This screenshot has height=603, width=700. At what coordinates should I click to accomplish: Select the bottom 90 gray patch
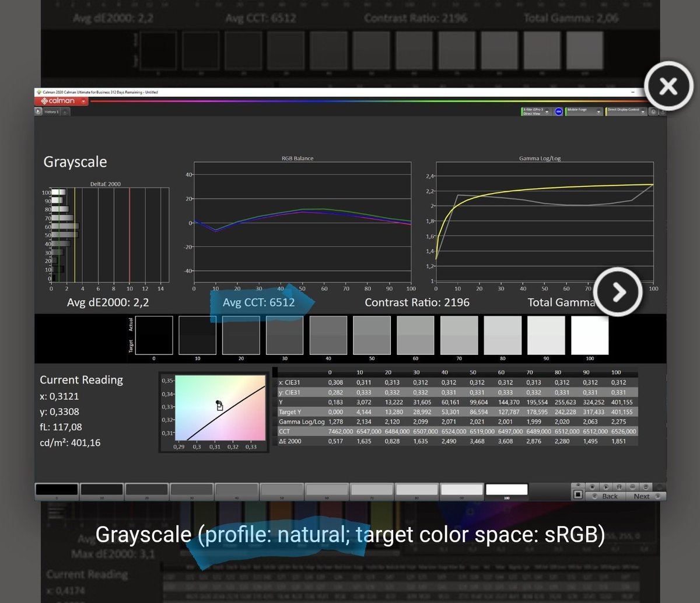[462, 492]
